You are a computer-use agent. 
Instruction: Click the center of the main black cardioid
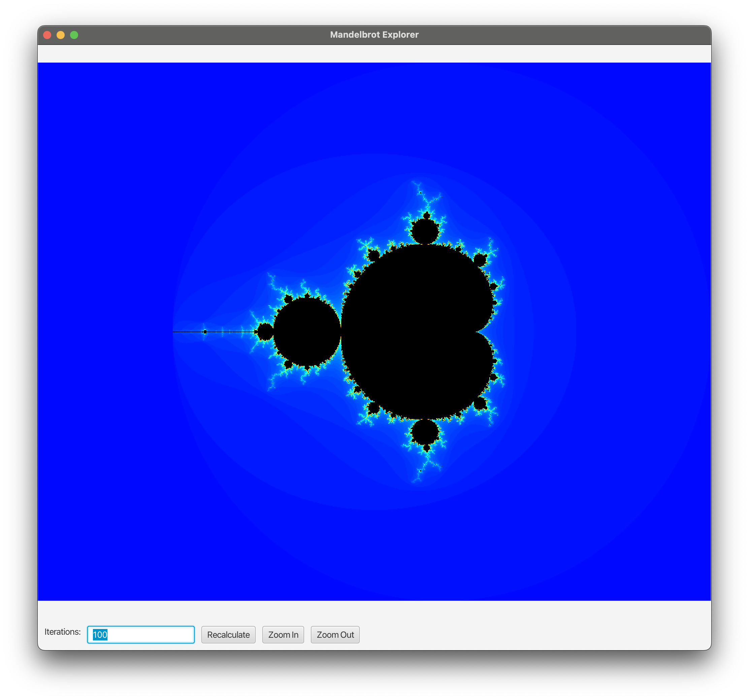(415, 331)
